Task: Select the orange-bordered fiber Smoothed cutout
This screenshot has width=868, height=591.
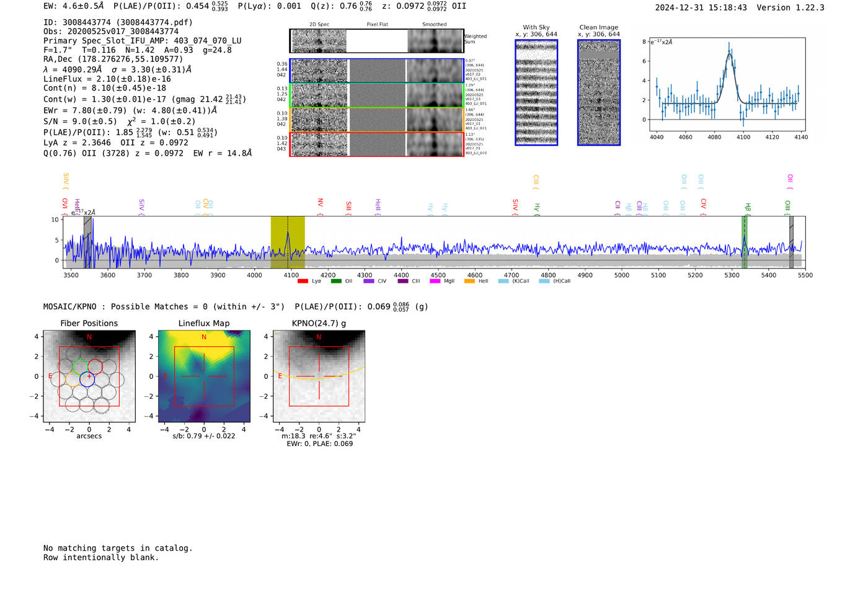Action: click(435, 120)
